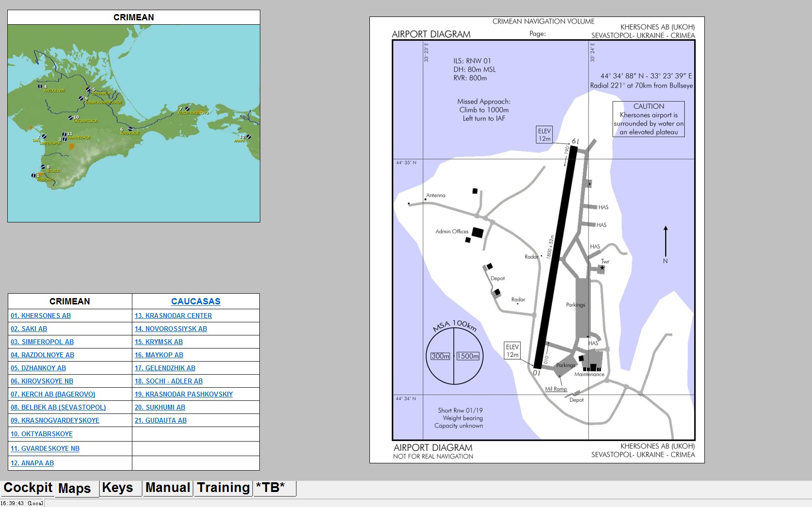The height and width of the screenshot is (507, 812).
Task: Click the 'Mil Ramp' label on diagram
Action: point(556,389)
